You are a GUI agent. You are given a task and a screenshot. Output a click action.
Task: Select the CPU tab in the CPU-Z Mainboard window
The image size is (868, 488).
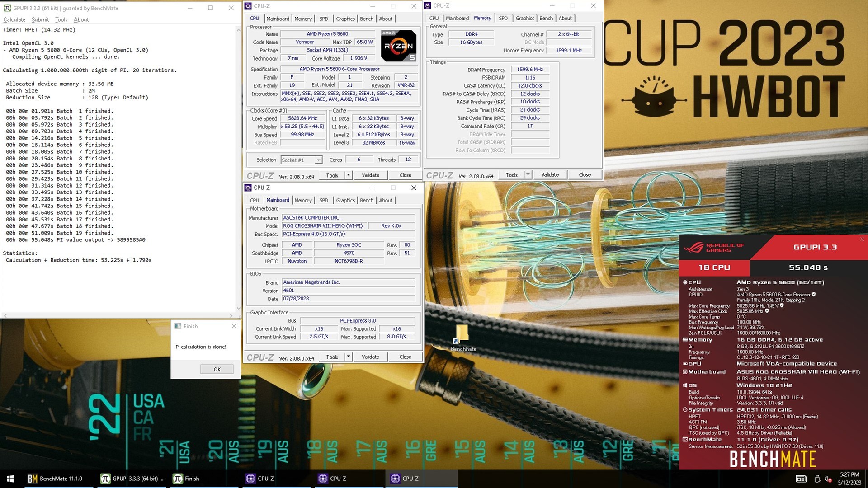click(255, 200)
